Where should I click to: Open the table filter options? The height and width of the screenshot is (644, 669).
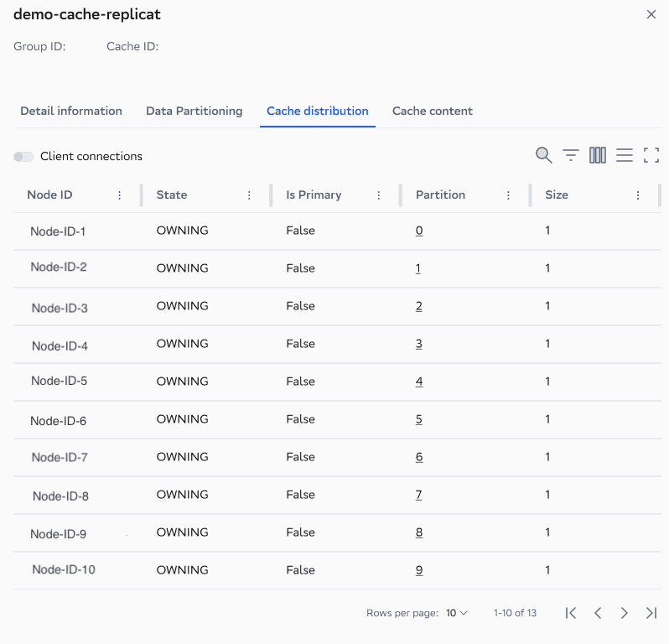tap(571, 155)
